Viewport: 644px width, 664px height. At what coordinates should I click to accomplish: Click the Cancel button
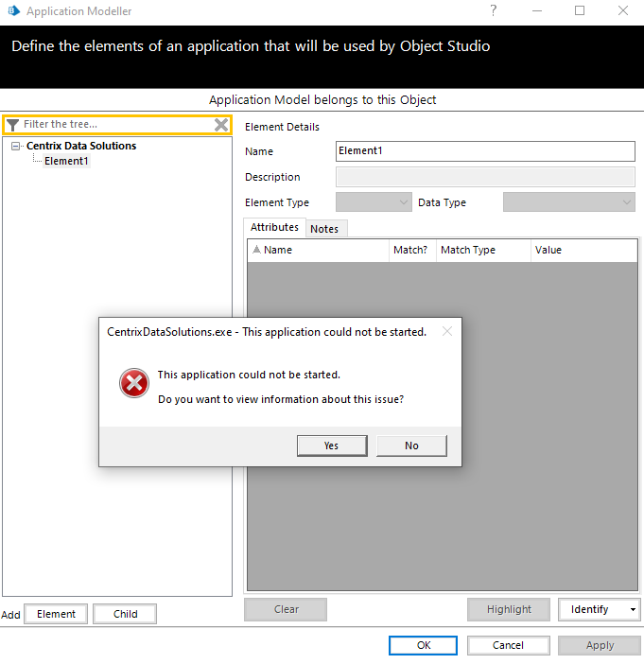(x=509, y=645)
